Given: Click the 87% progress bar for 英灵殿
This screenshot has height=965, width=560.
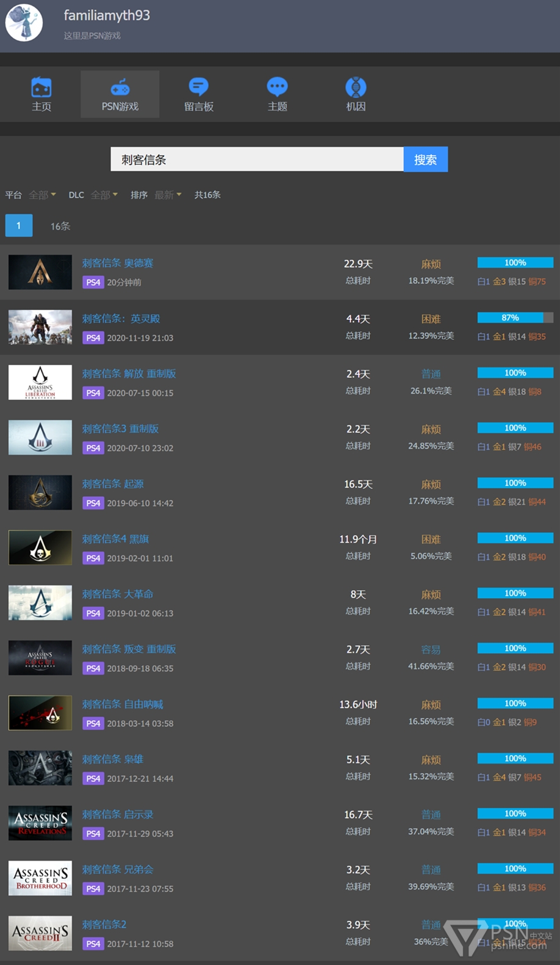Looking at the screenshot, I should (x=515, y=317).
